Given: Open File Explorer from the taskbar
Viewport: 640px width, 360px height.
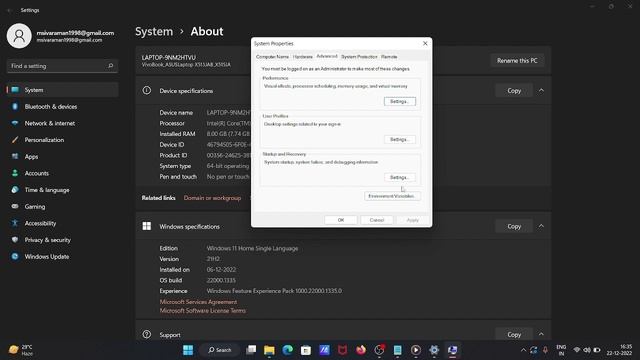Looking at the screenshot, I should pyautogui.click(x=269, y=350).
